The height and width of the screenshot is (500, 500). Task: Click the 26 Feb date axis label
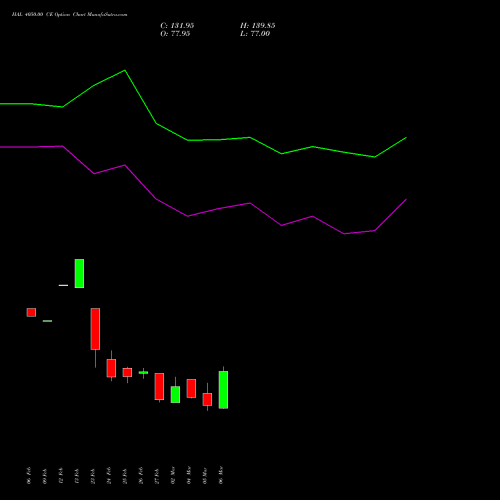click(141, 475)
